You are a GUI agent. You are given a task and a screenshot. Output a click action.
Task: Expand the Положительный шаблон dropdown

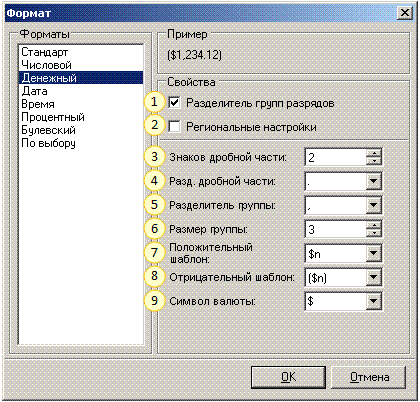(374, 253)
